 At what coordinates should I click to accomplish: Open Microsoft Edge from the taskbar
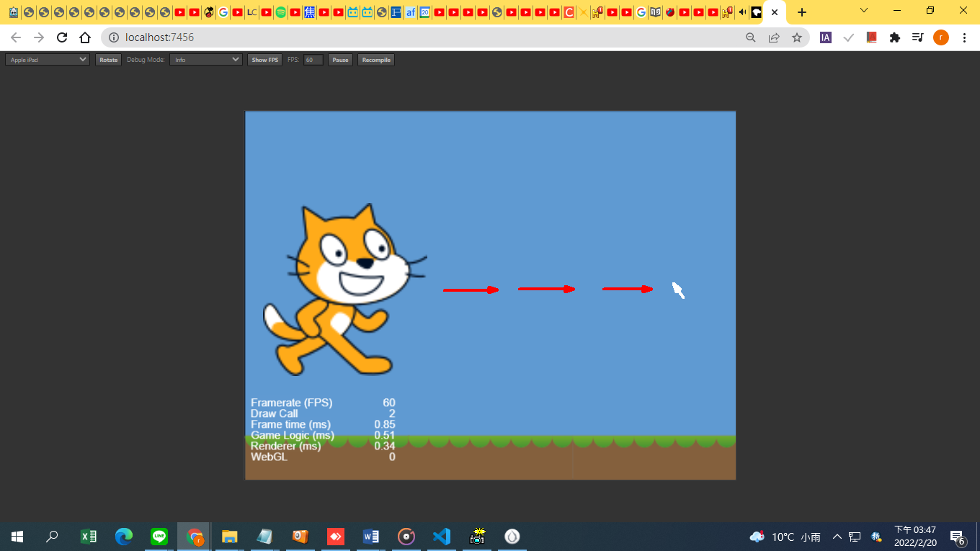click(x=124, y=537)
